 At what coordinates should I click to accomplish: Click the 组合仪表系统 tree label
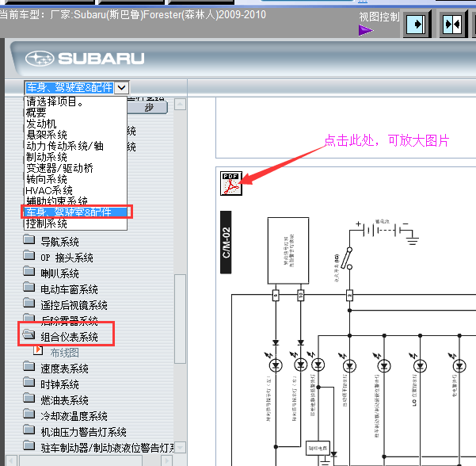[69, 337]
